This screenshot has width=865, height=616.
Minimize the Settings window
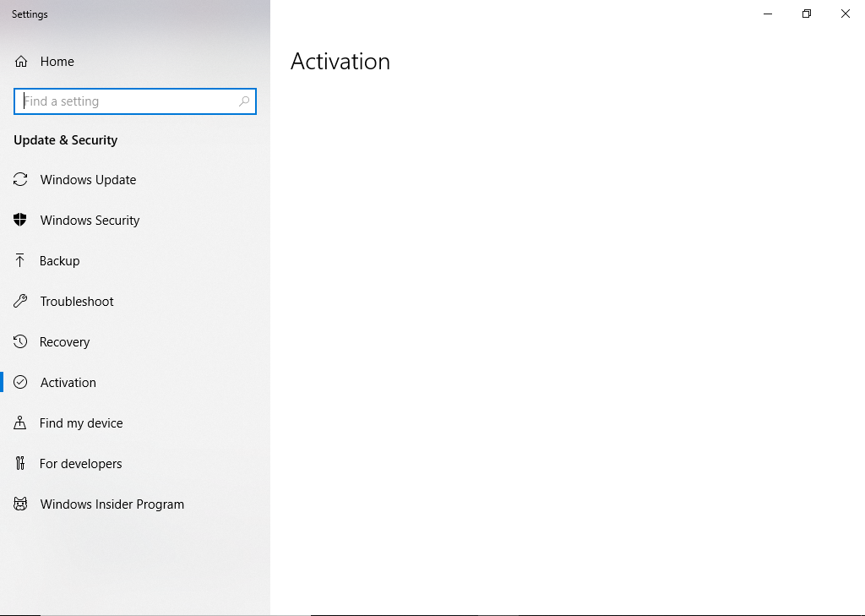tap(768, 14)
